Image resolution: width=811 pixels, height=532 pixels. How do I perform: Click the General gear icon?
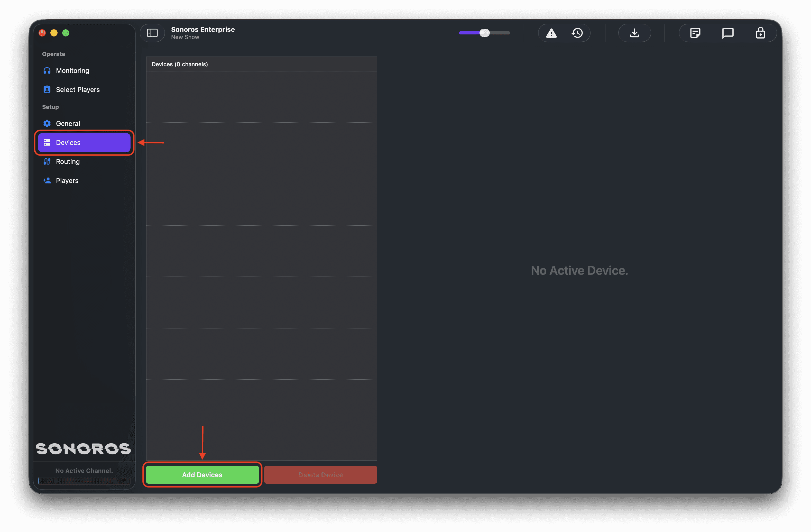pos(47,123)
